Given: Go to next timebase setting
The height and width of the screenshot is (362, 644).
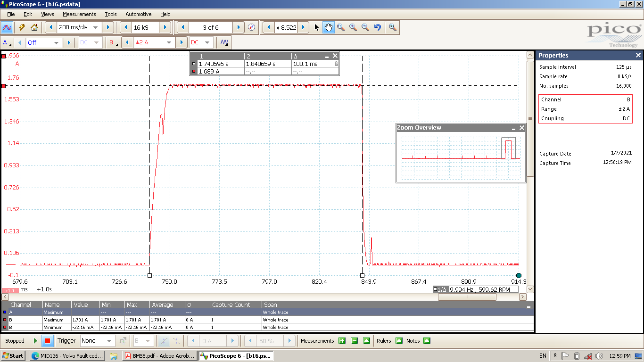Looking at the screenshot, I should pos(108,27).
